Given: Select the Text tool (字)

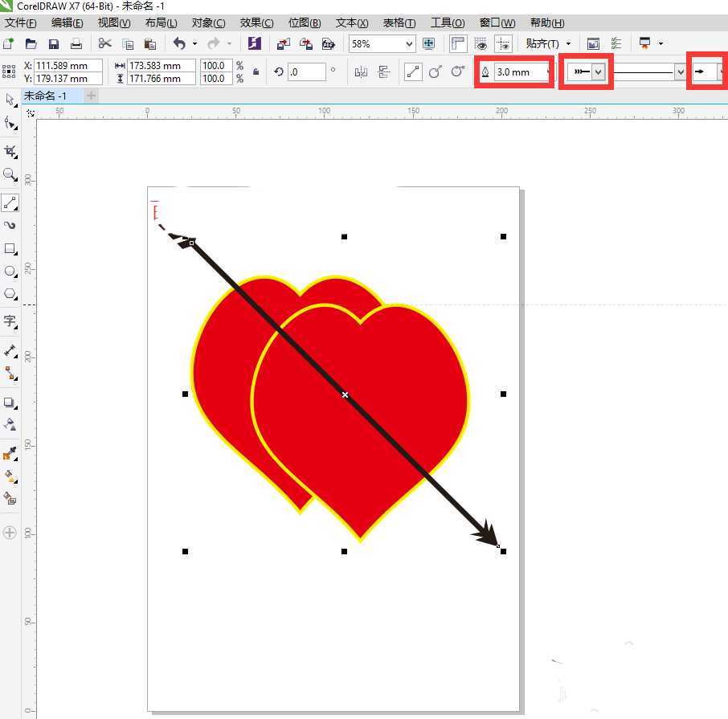Looking at the screenshot, I should (10, 321).
